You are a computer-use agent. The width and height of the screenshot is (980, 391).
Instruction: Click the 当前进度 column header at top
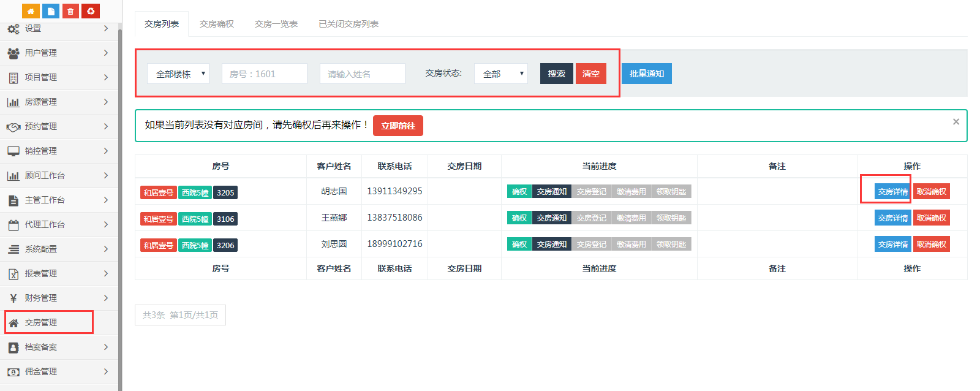(599, 166)
